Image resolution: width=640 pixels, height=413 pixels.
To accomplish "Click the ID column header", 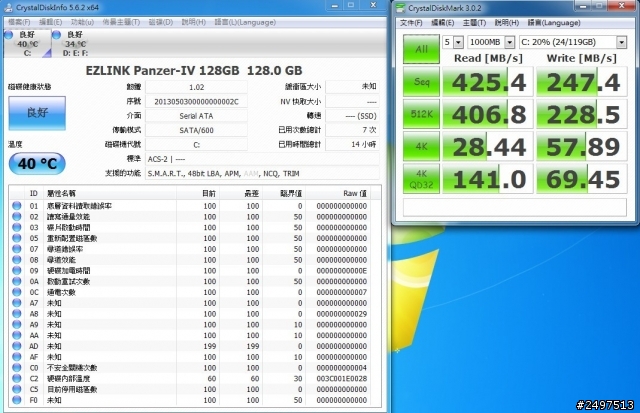I will click(x=33, y=193).
